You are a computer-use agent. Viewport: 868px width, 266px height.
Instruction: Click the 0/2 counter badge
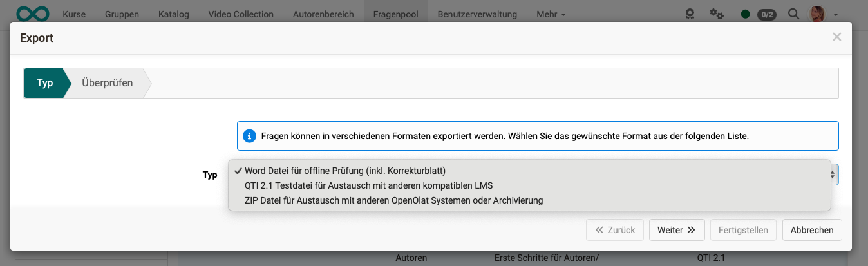coord(766,14)
